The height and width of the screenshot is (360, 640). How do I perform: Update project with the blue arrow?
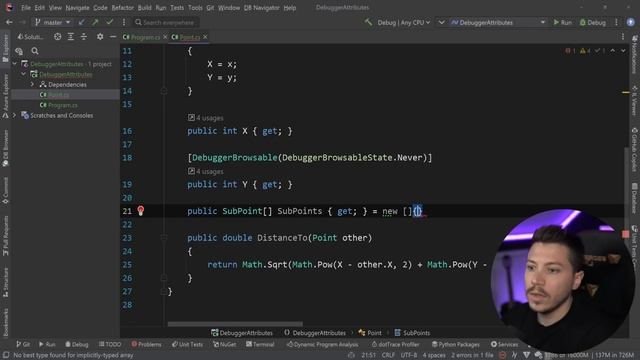click(82, 22)
